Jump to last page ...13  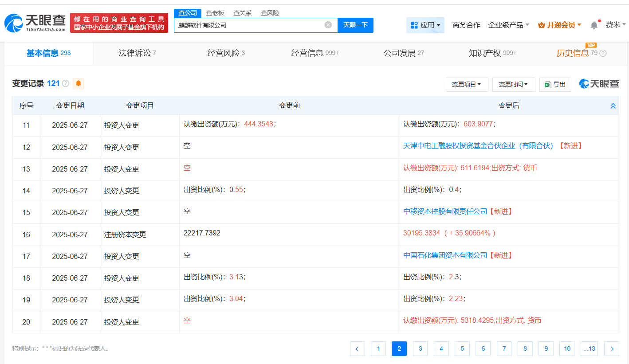589,349
